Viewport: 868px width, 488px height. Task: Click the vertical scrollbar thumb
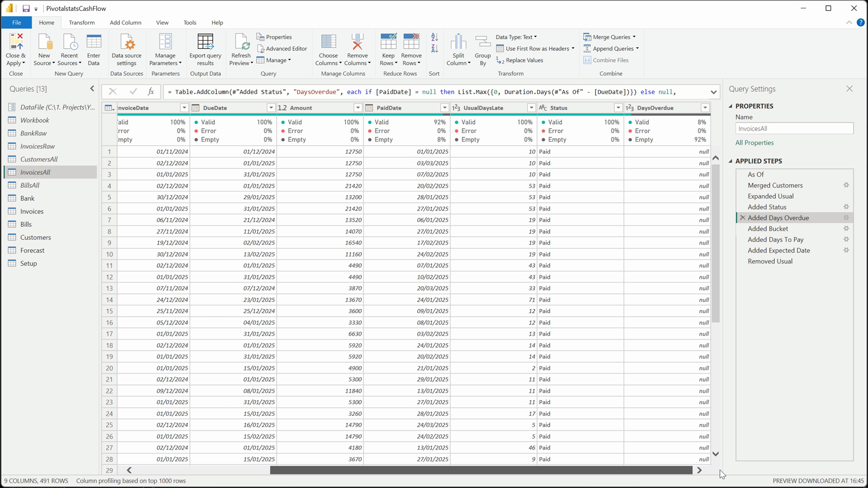coord(716,243)
